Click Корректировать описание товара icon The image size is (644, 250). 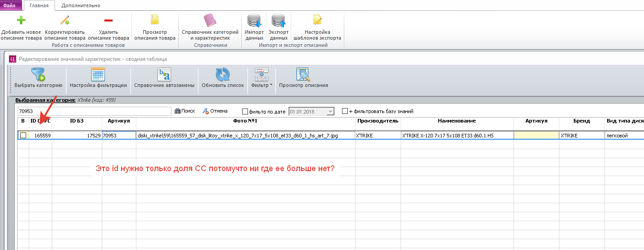point(65,21)
